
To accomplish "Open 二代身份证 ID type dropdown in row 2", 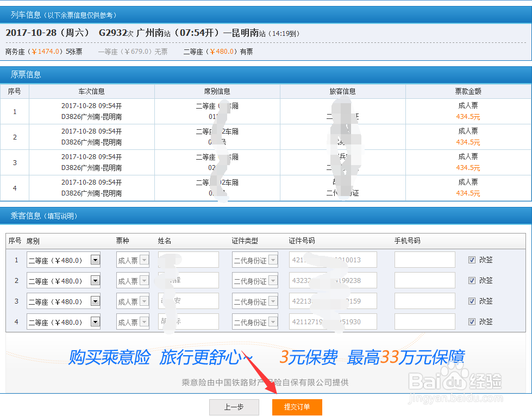I will coord(255,281).
